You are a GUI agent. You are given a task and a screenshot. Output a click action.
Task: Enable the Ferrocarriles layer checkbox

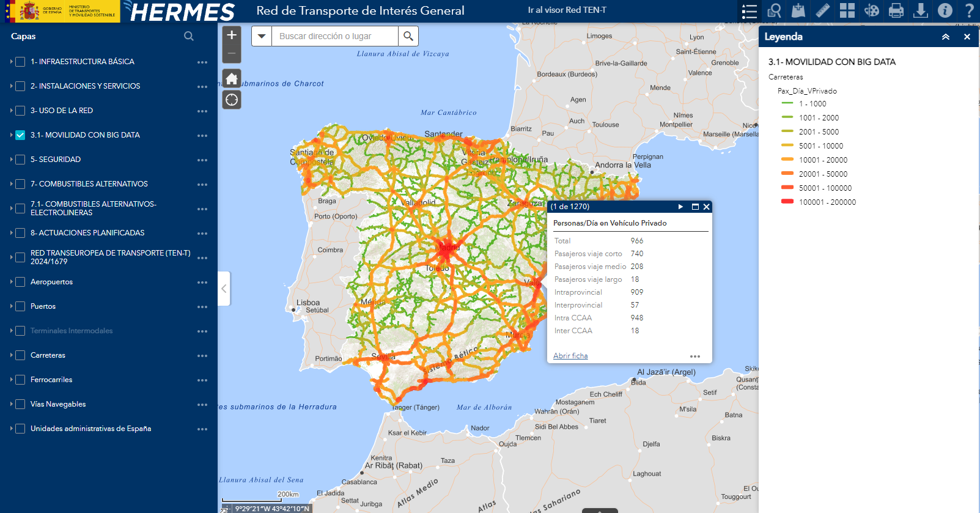click(20, 380)
